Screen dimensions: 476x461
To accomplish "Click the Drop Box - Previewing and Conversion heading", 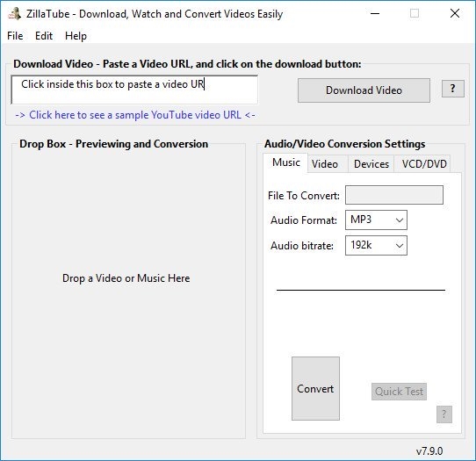I will (114, 144).
